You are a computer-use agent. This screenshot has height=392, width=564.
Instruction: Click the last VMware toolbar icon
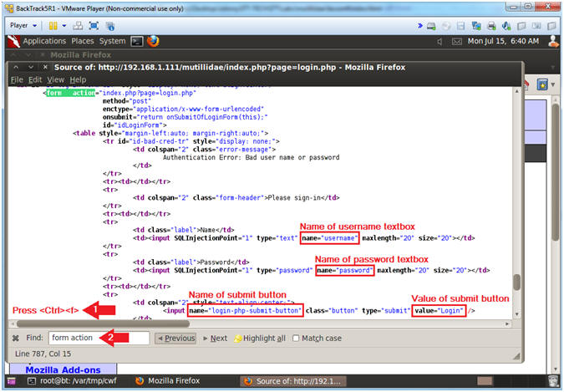click(551, 26)
